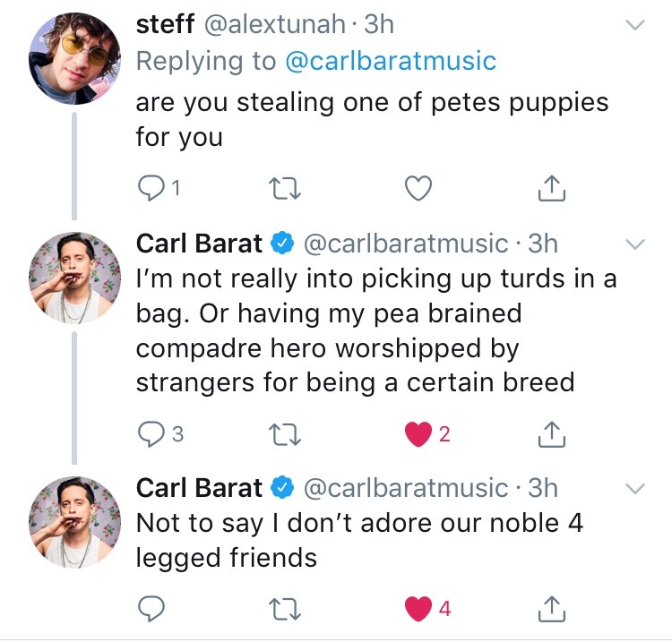Image resolution: width=672 pixels, height=642 pixels.
Task: Open the dropdown arrow on steff's tweet
Action: [634, 26]
